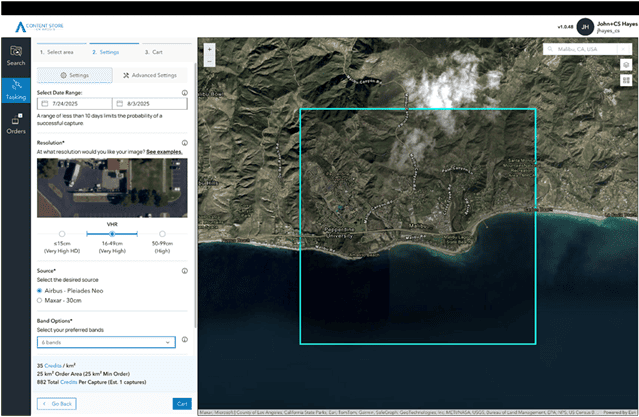Open the Search panel in sidebar
Screen dimensions: 639x417
pos(16,55)
